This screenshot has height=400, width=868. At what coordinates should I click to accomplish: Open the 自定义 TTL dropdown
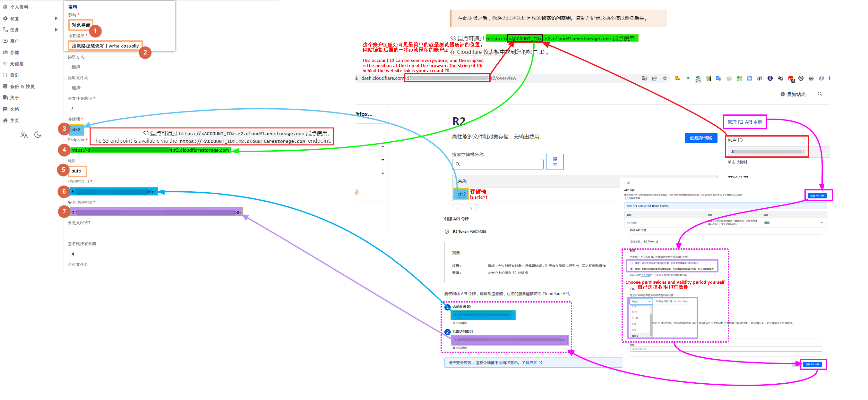point(641,301)
